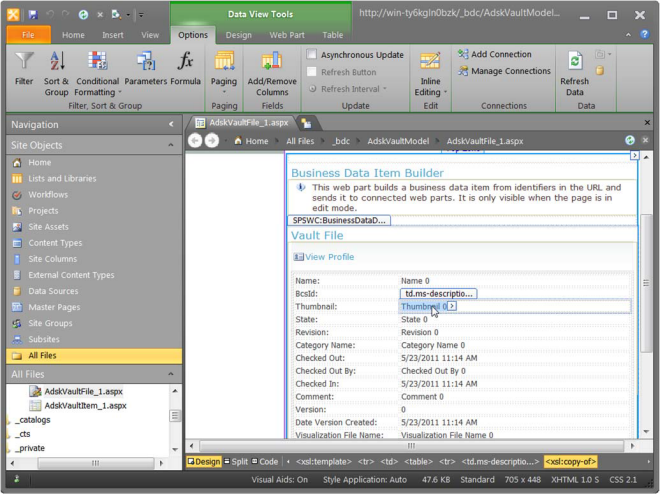660x494 pixels.
Task: Open Paging dropdown arrow
Action: 224,92
